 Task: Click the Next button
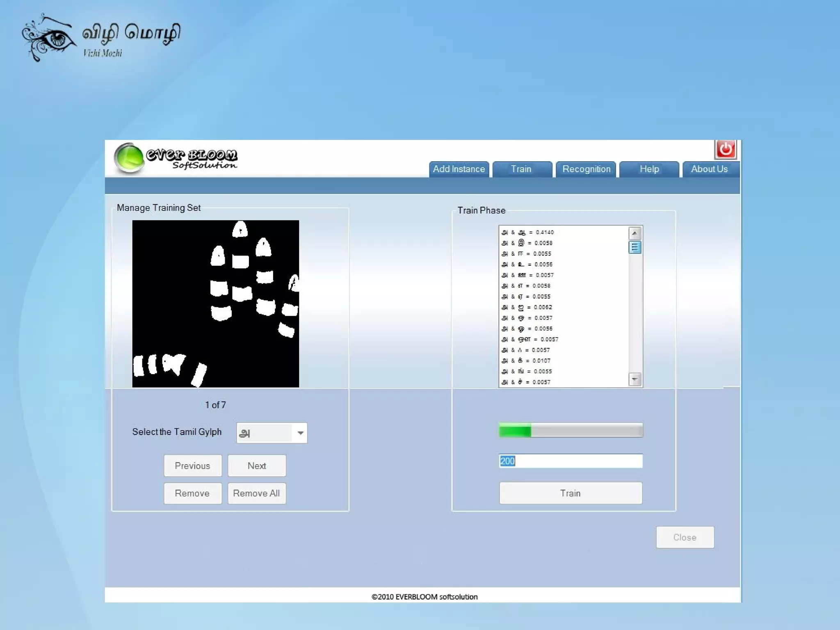coord(257,466)
